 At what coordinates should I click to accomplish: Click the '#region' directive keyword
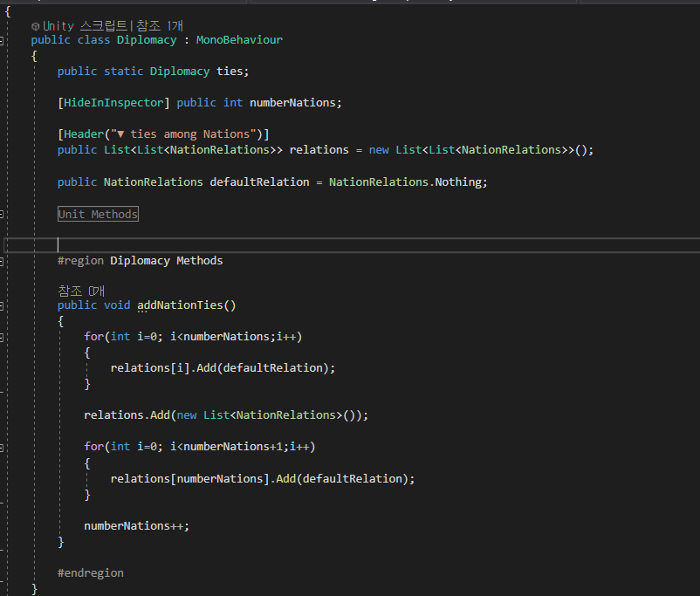(x=80, y=260)
